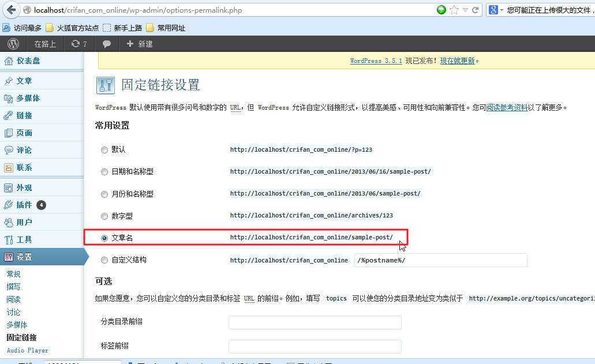Open Audio Player settings submenu
595x364 pixels.
(x=28, y=350)
